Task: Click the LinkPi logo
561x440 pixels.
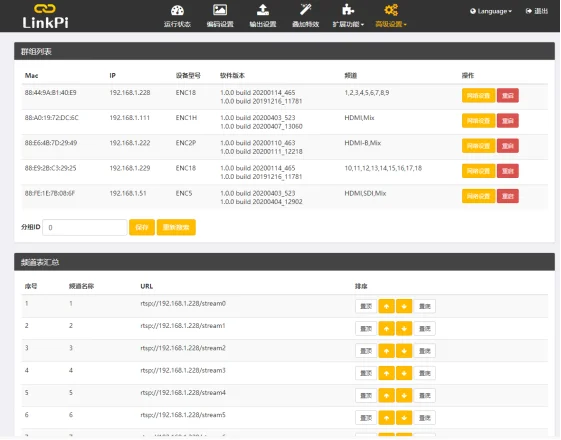Action: [x=45, y=16]
